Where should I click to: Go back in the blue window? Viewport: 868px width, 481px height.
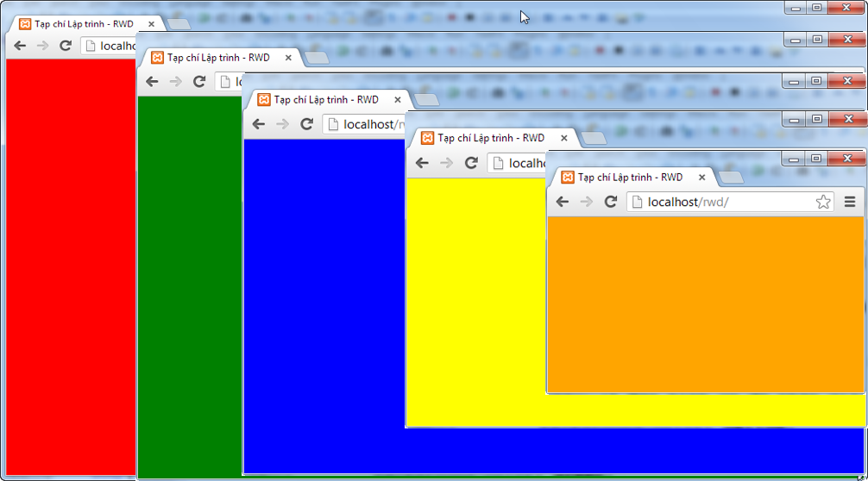pos(258,124)
